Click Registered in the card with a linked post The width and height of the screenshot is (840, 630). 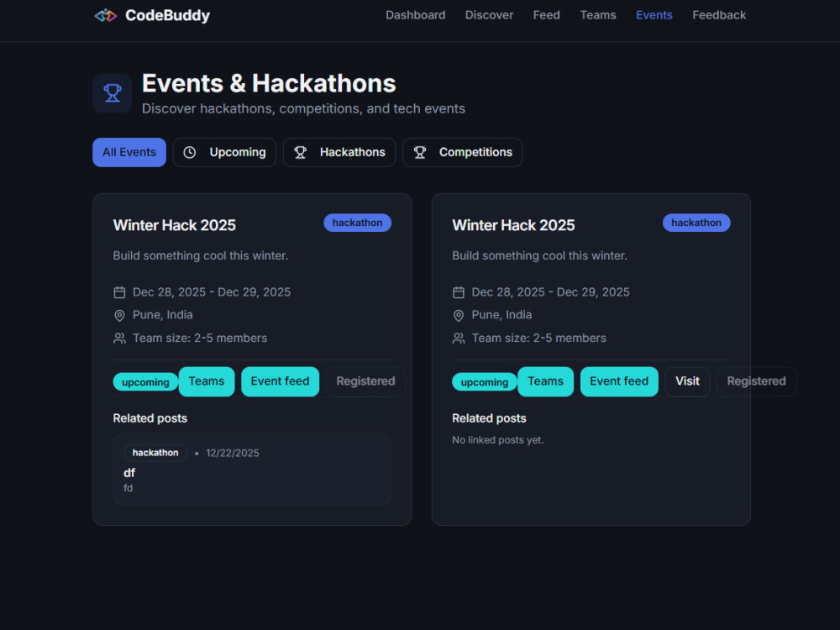pos(365,381)
